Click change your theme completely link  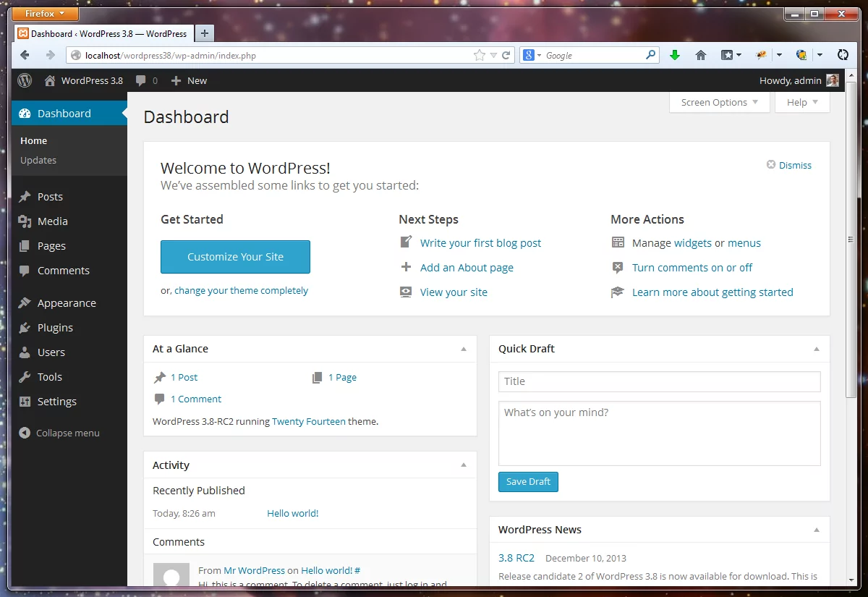[241, 291]
